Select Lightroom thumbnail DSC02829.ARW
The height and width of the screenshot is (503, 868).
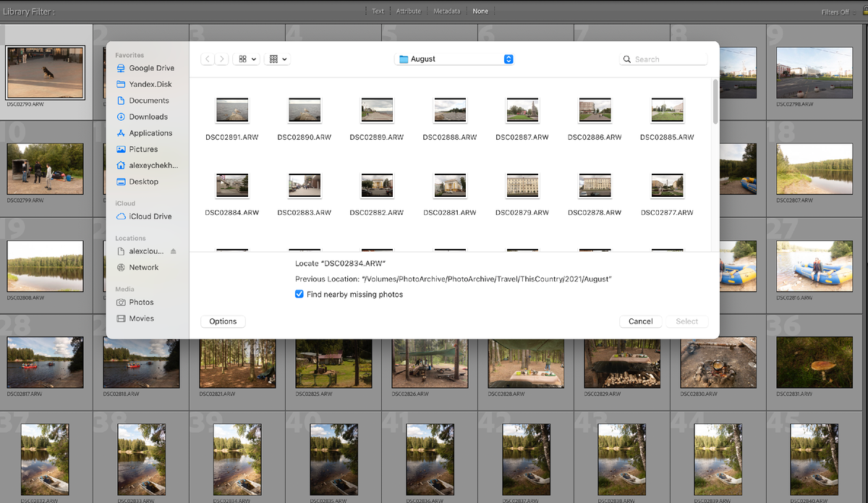point(622,363)
